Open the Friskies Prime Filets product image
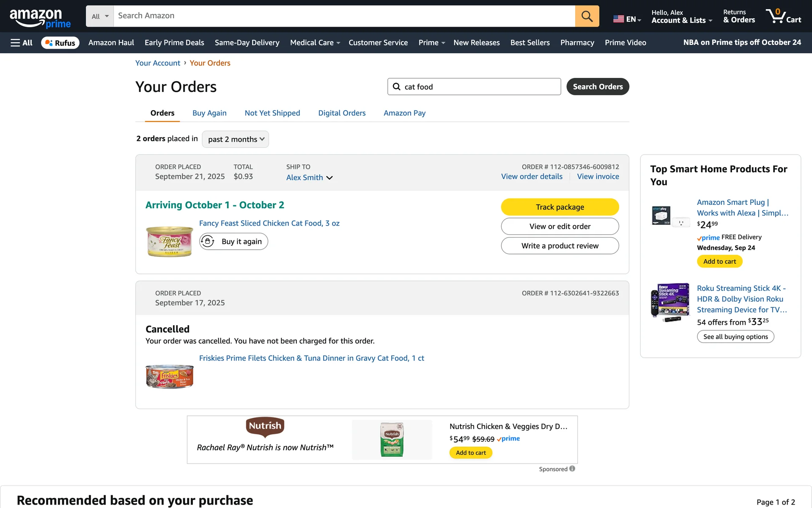 pos(170,376)
